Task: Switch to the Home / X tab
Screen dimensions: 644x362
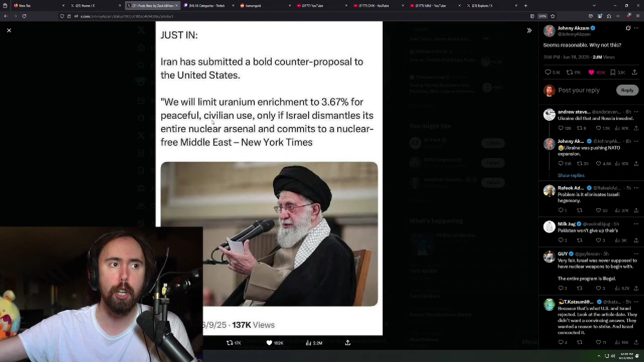Action: coord(96,6)
